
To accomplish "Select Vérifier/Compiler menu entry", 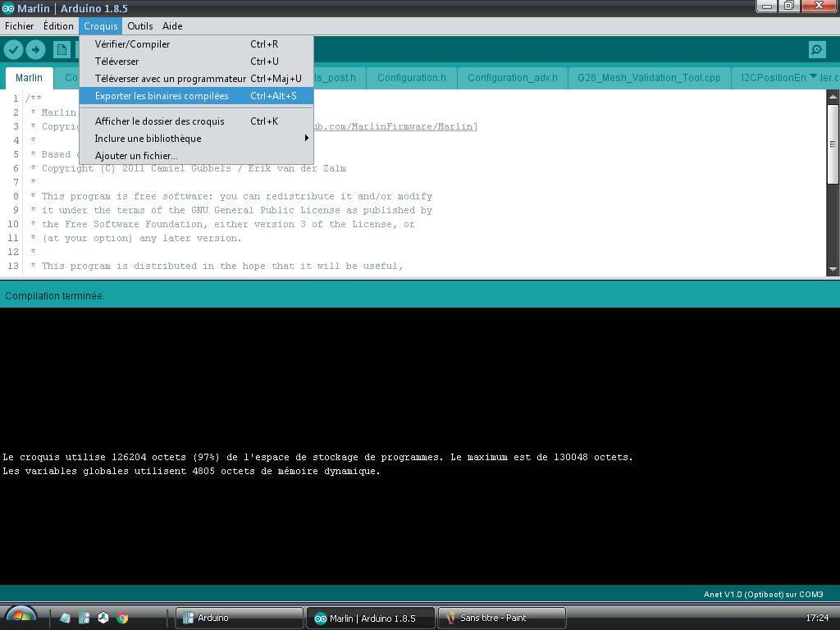I will 196,44.
